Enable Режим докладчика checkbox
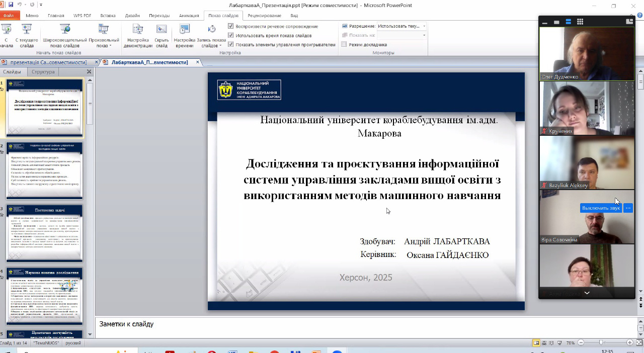The height and width of the screenshot is (353, 644). click(x=344, y=44)
